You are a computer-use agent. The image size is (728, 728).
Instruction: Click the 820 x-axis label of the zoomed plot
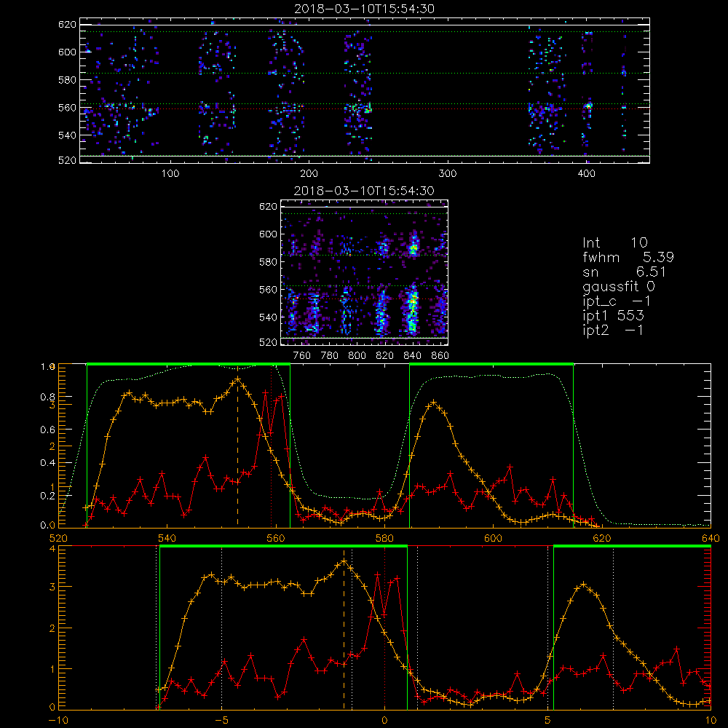coord(385,356)
